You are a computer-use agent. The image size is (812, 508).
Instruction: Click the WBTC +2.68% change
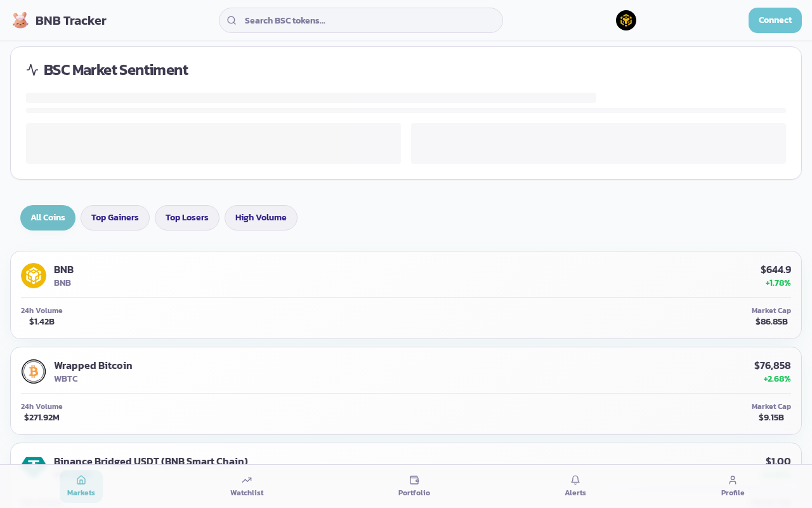[x=777, y=379]
